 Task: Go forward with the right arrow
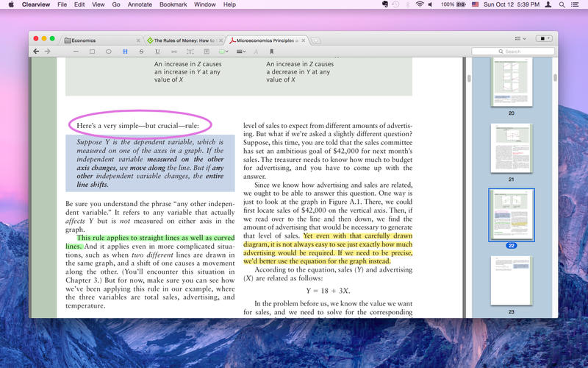pos(47,52)
